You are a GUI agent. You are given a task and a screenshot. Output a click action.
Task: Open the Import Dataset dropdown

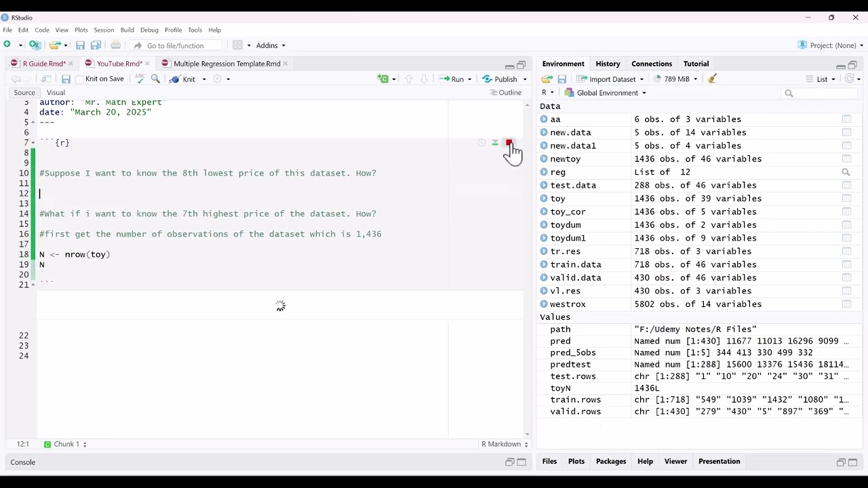[610, 79]
